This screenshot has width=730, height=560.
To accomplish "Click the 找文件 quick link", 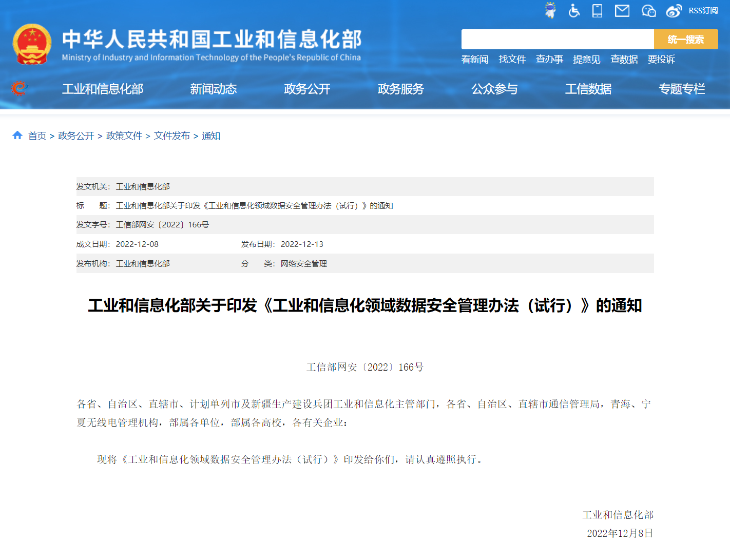I will (512, 60).
